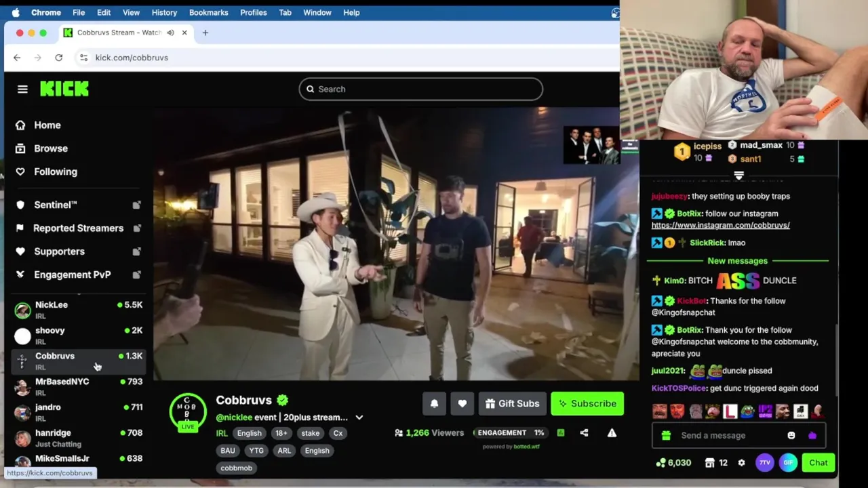The height and width of the screenshot is (488, 868).
Task: Click the @nicklee mention link
Action: coord(234,418)
